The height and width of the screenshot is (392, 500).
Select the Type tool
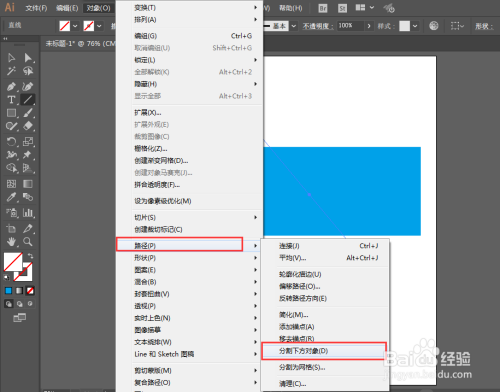click(x=12, y=100)
